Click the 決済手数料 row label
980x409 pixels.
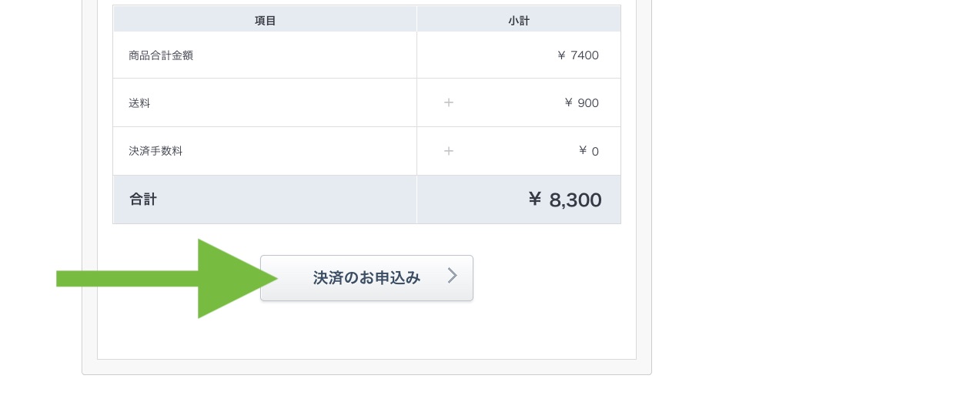156,151
